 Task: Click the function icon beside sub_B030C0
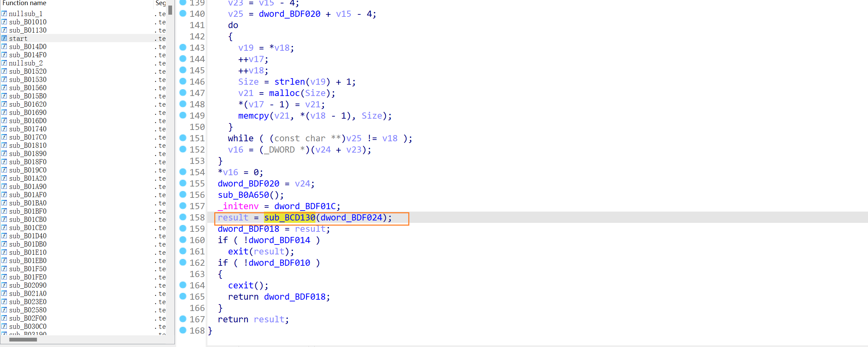(x=4, y=326)
